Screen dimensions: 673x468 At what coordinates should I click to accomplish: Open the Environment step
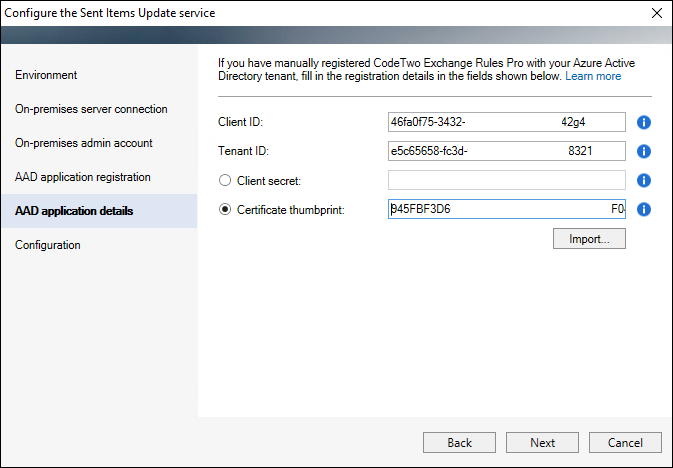(46, 75)
